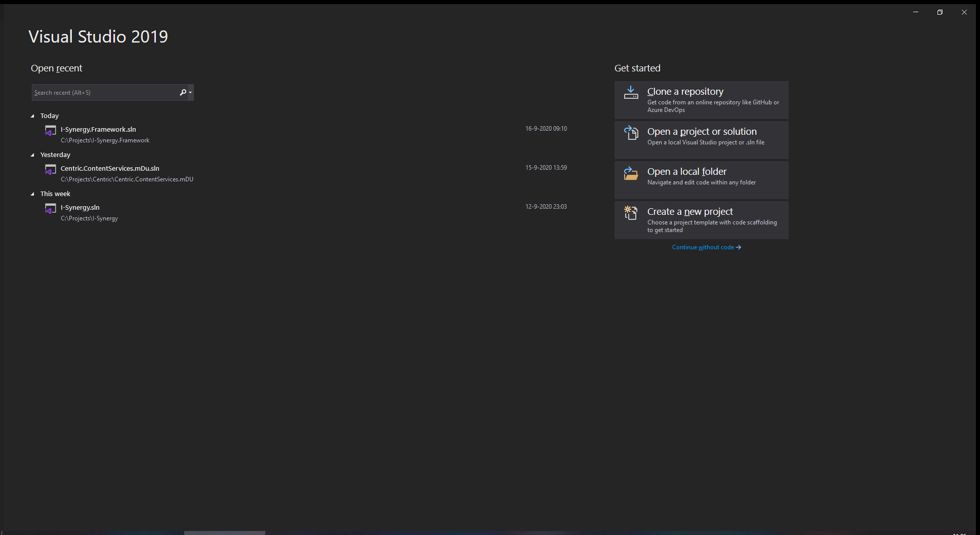980x535 pixels.
Task: Click the Today group label
Action: [50, 116]
